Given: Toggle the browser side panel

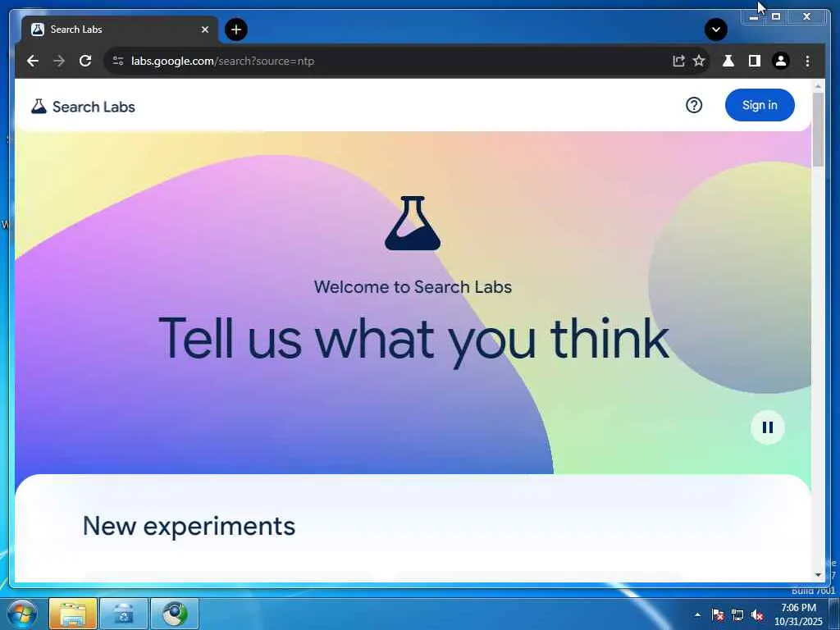Looking at the screenshot, I should tap(755, 61).
